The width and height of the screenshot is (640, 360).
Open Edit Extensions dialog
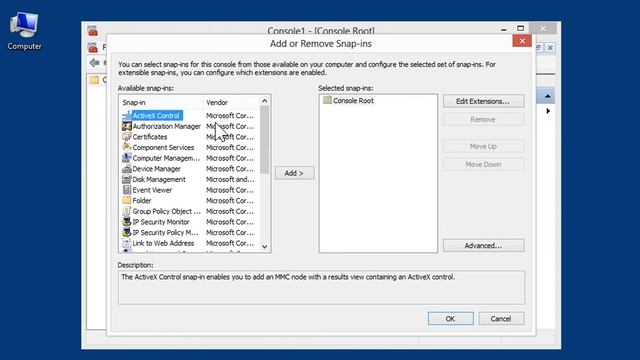483,101
